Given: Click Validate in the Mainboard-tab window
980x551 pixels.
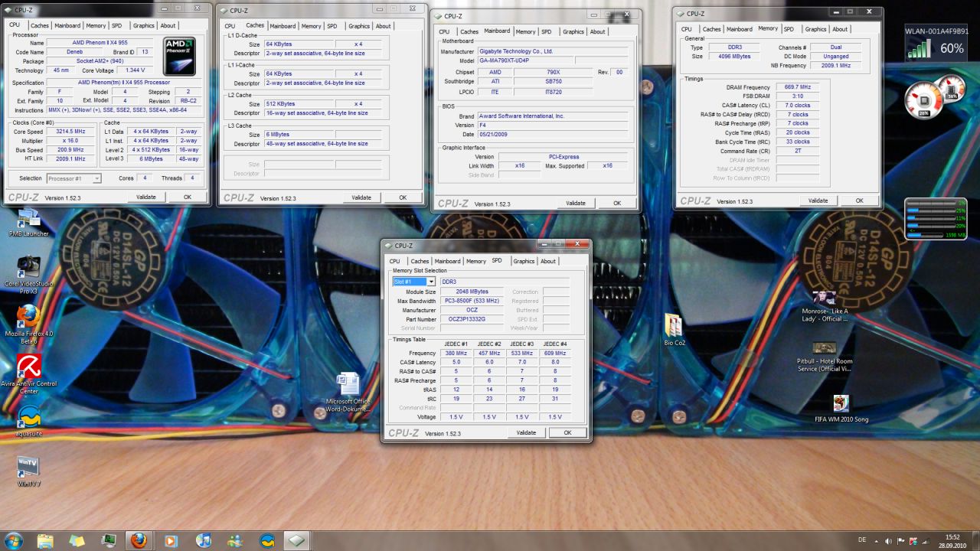Looking at the screenshot, I should coord(576,203).
